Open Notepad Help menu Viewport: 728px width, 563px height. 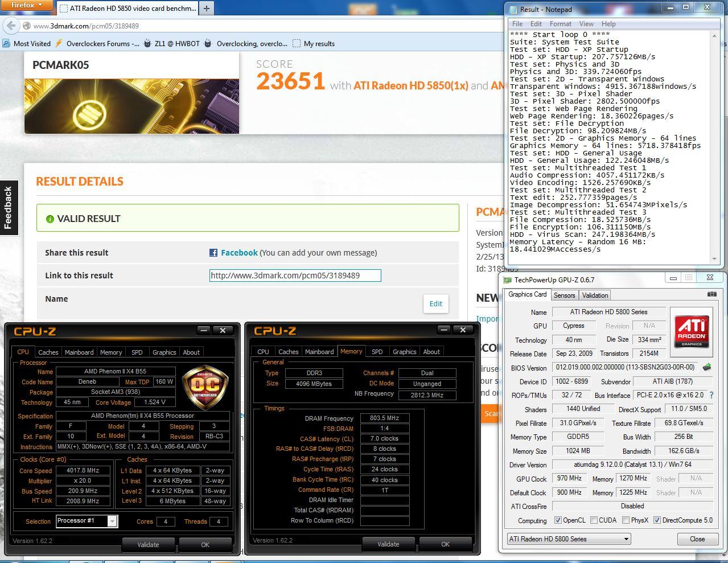[608, 24]
